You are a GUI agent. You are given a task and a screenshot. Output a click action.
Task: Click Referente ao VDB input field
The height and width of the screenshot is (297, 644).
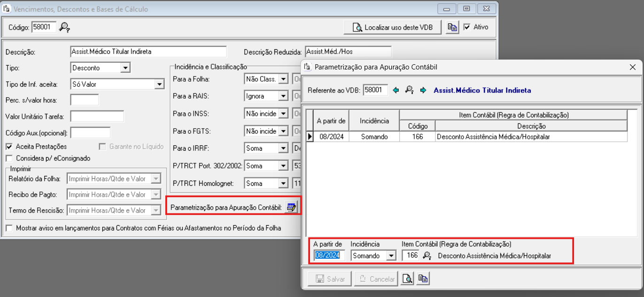(376, 90)
